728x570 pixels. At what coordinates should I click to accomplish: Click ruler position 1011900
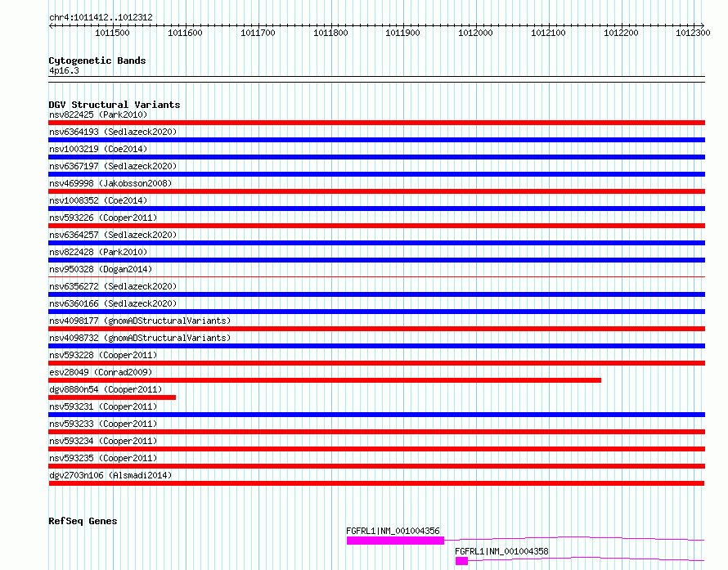point(403,33)
